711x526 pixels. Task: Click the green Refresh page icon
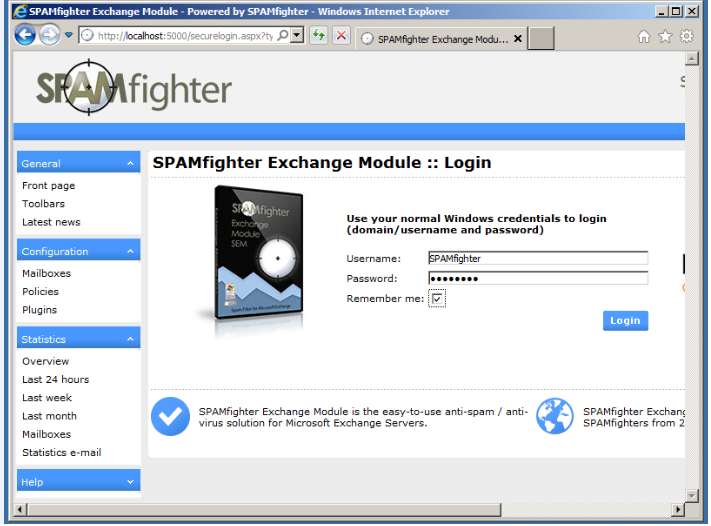[x=318, y=36]
